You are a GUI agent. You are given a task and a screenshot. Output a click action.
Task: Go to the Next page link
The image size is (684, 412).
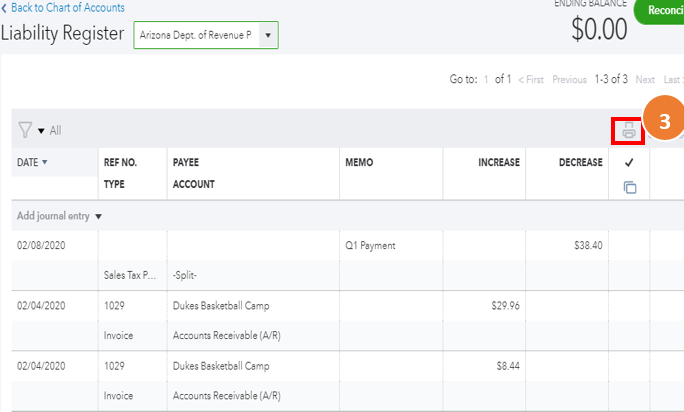pos(645,79)
